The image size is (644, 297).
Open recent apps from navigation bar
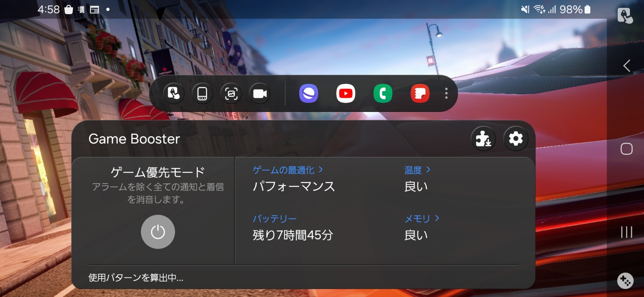coord(627,232)
